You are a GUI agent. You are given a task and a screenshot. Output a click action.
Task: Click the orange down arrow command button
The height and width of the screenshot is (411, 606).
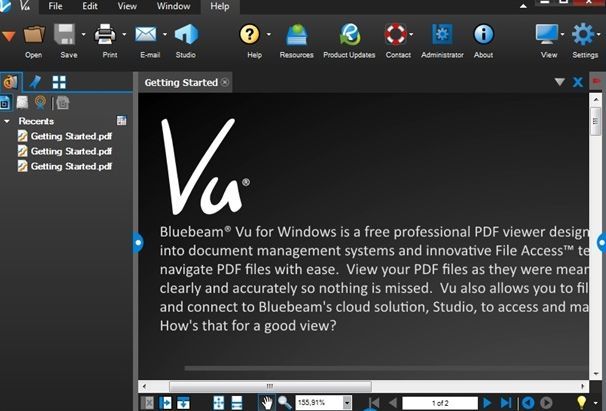click(x=8, y=36)
